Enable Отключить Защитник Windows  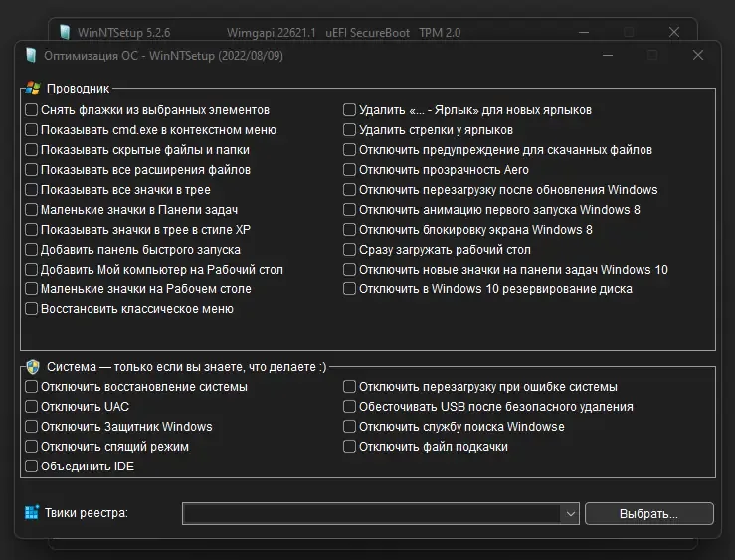click(32, 427)
